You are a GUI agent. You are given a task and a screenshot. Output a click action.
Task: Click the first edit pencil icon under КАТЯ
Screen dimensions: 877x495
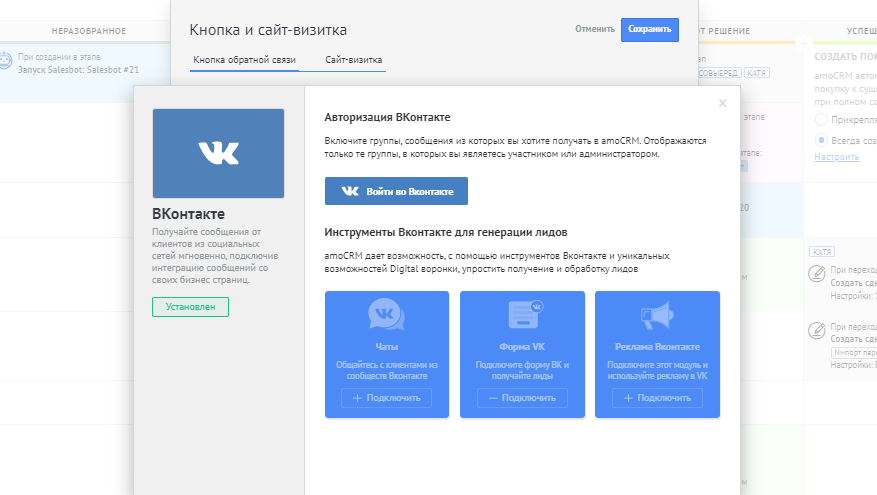pos(816,273)
